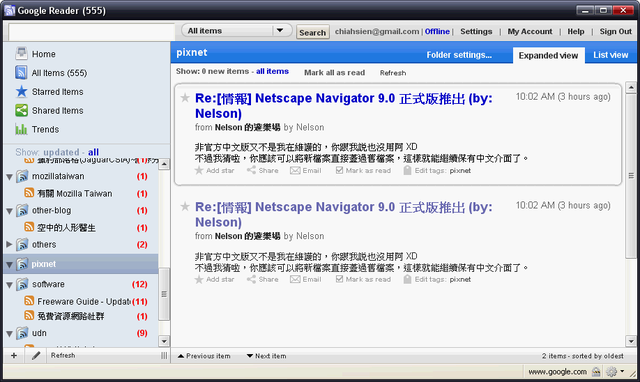Click Refresh in the pixnet toolbar

pos(393,73)
